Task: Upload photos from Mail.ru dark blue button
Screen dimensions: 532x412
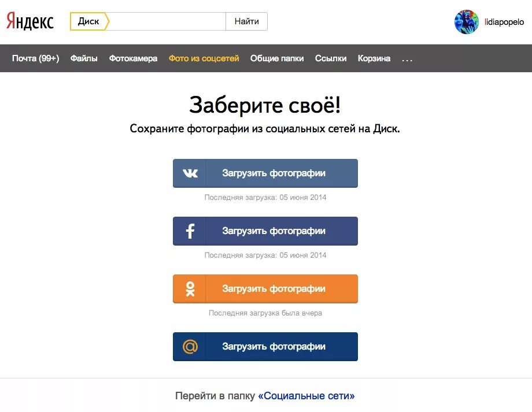Action: click(x=265, y=347)
